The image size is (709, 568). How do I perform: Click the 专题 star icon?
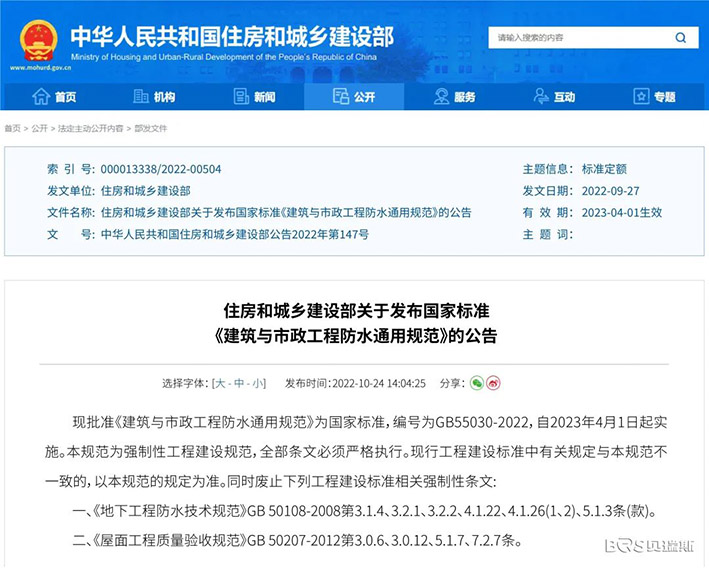click(x=641, y=97)
